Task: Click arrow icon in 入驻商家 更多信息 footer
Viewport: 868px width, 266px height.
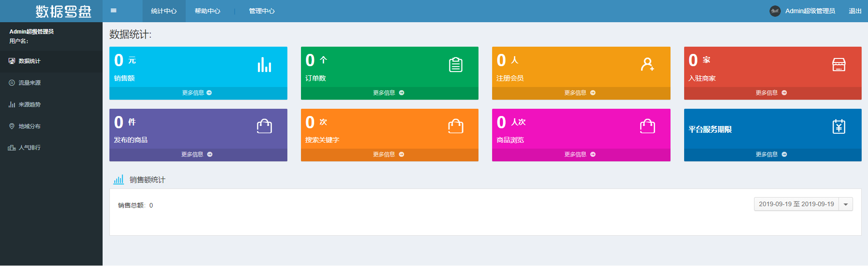Action: click(784, 93)
